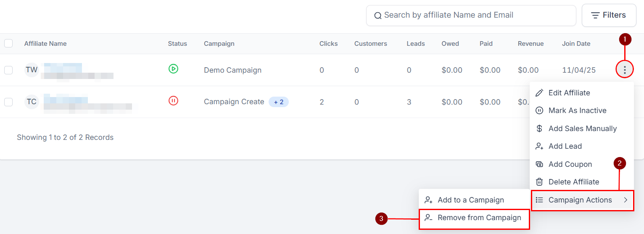
Task: Click the magnifier icon in the search box
Action: (x=377, y=16)
